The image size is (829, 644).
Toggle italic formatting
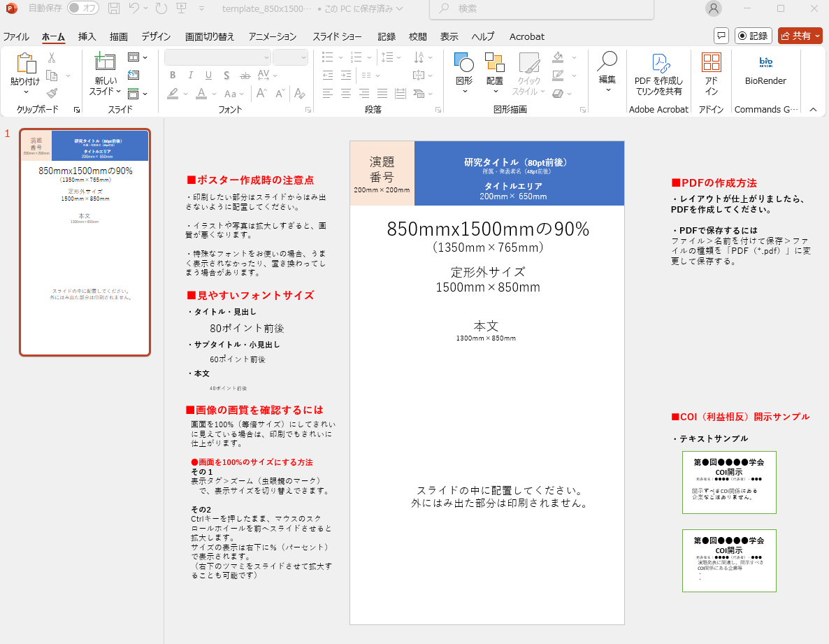pyautogui.click(x=190, y=76)
